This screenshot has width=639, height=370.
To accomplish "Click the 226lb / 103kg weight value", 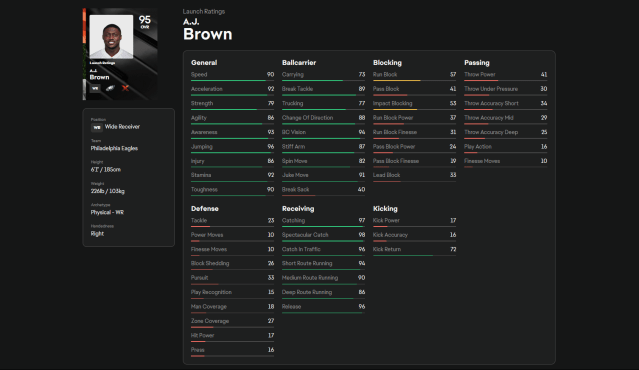I will tap(108, 191).
